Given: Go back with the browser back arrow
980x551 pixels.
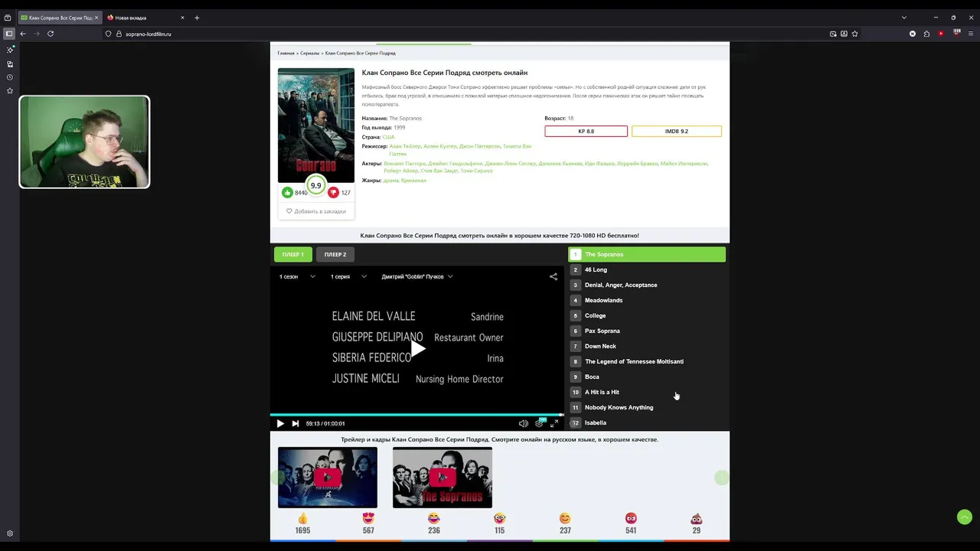Looking at the screenshot, I should [x=23, y=34].
